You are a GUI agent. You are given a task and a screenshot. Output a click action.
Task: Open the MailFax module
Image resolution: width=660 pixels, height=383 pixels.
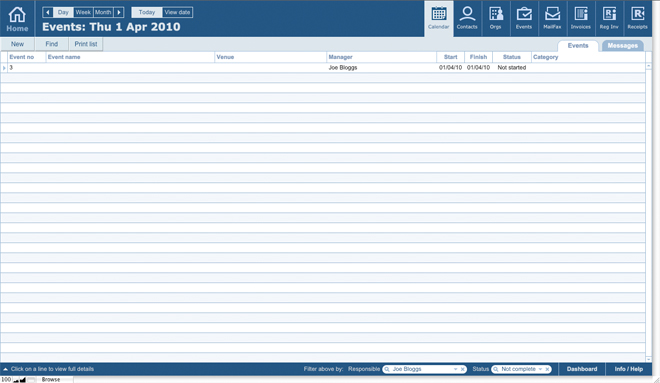pyautogui.click(x=552, y=19)
